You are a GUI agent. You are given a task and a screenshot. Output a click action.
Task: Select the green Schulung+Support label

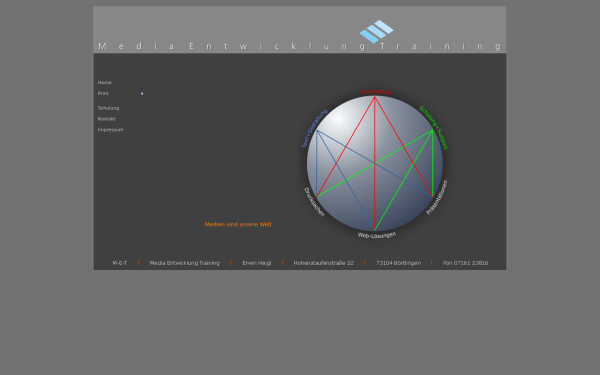click(433, 127)
